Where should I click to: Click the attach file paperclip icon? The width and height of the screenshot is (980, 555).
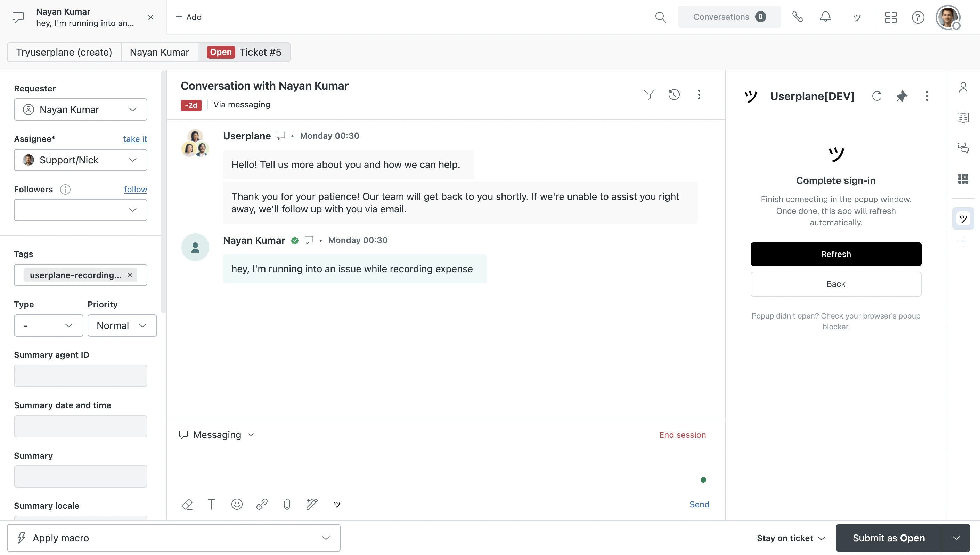(x=287, y=504)
